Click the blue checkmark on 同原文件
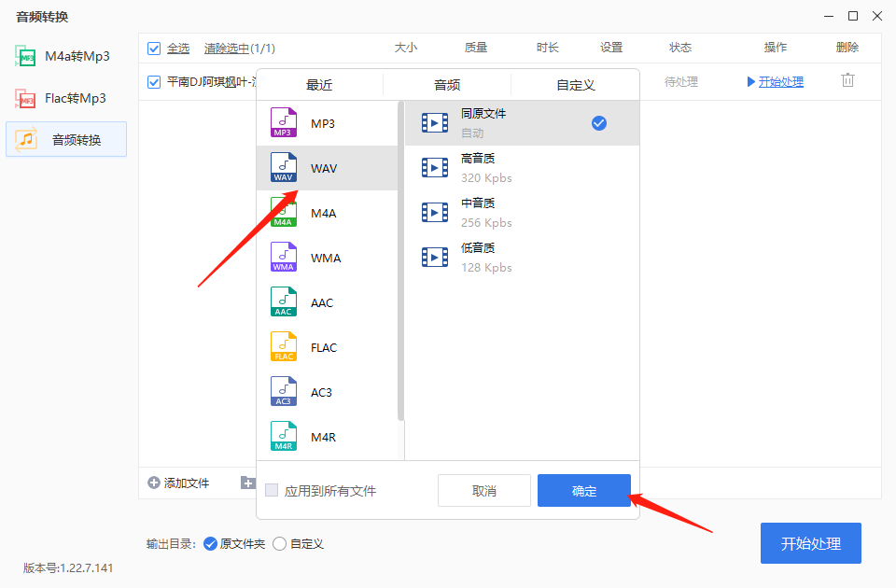 pos(599,123)
